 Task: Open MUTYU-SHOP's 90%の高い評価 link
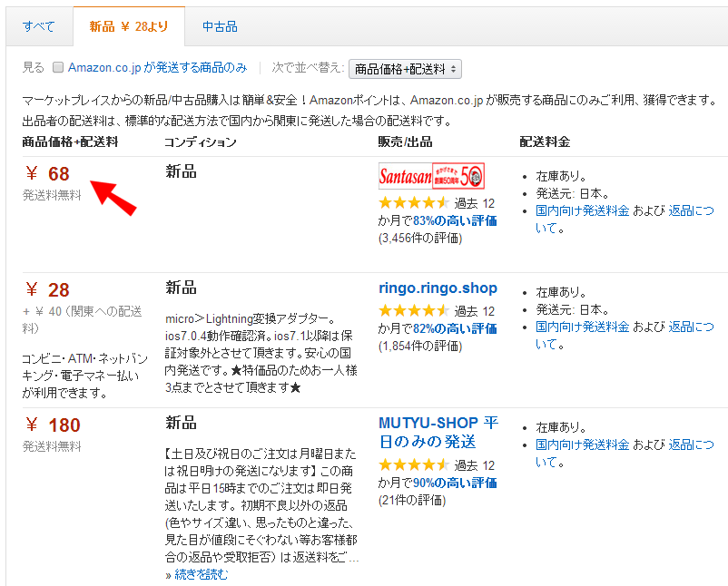[x=455, y=483]
